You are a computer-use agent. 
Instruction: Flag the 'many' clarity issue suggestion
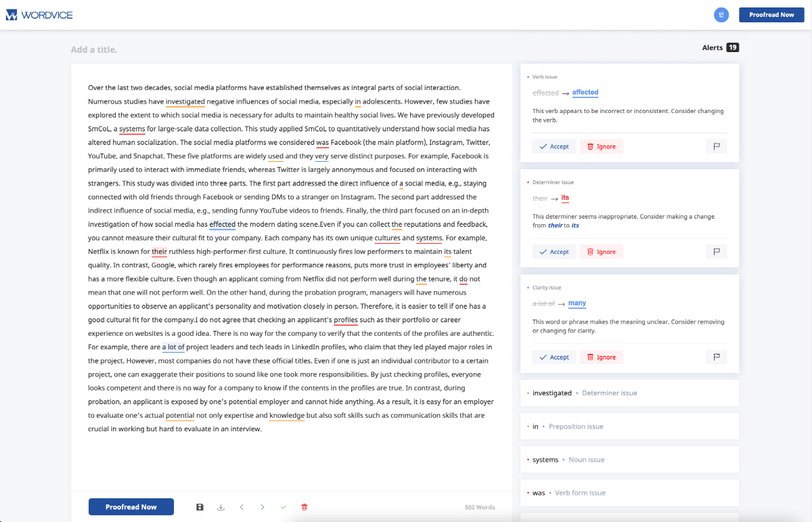716,357
